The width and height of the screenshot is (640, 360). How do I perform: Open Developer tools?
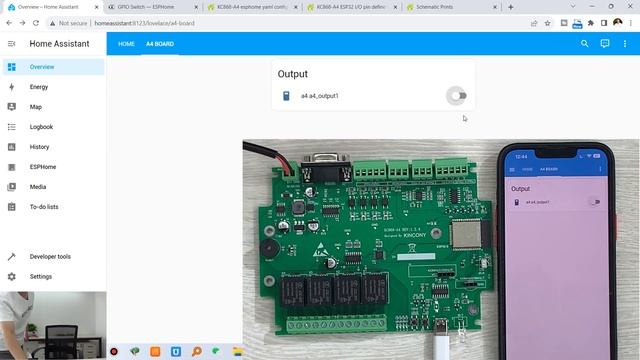(53, 257)
